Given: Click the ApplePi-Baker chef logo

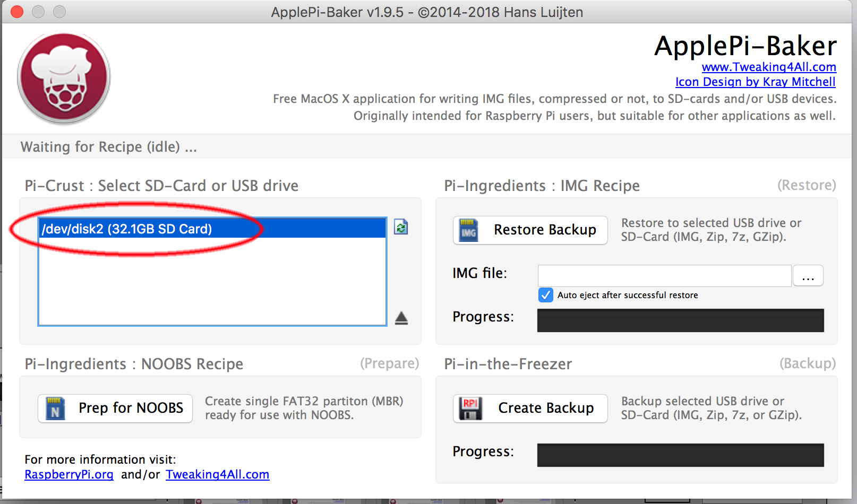Looking at the screenshot, I should click(x=64, y=78).
